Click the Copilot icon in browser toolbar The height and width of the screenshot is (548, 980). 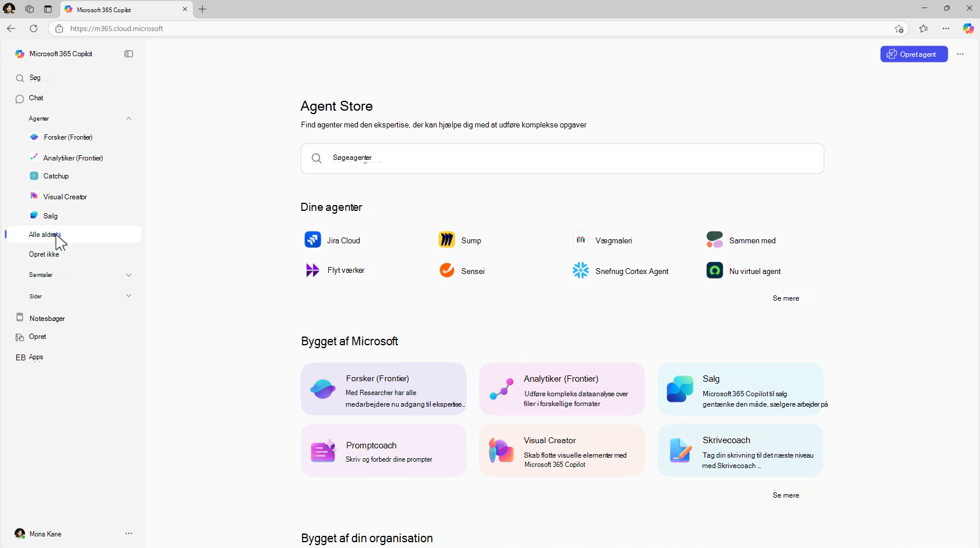click(968, 28)
